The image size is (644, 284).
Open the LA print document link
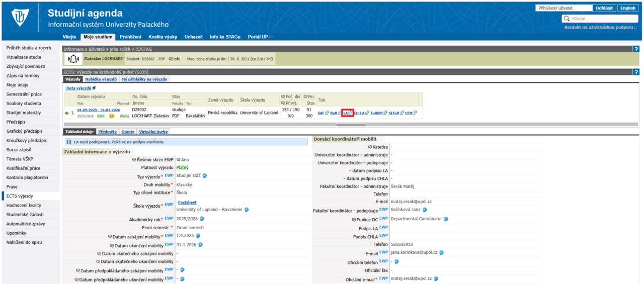click(x=346, y=113)
